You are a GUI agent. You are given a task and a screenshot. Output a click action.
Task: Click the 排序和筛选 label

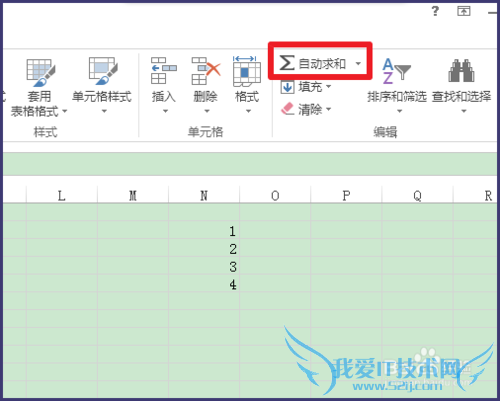tap(397, 97)
